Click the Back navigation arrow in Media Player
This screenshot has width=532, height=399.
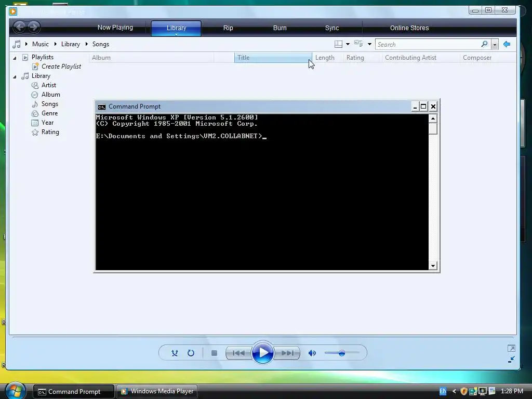point(20,27)
